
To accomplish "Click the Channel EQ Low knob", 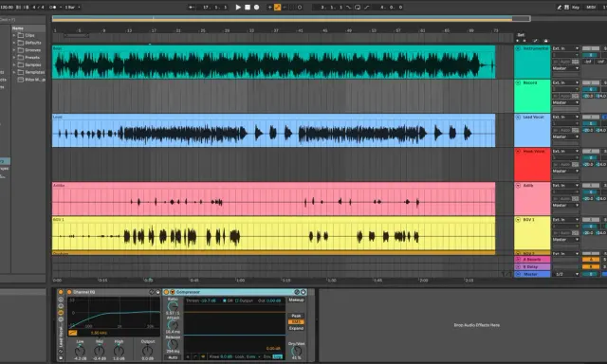I will click(80, 351).
